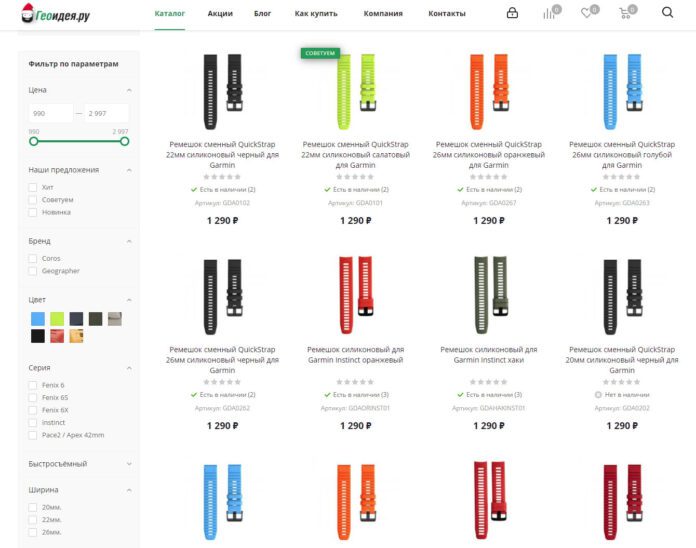Image resolution: width=696 pixels, height=548 pixels.
Task: Click minimum price slider handle
Action: click(34, 142)
